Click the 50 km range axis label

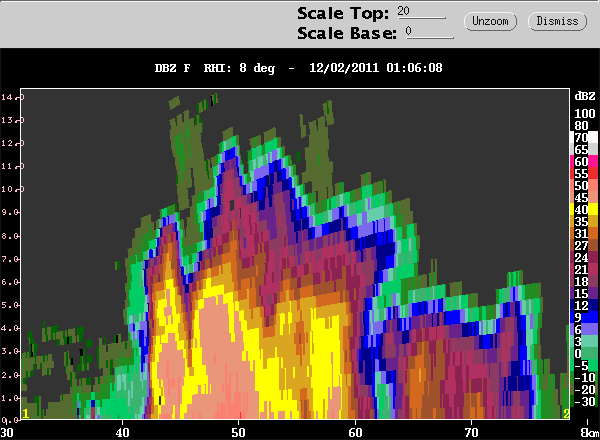coord(239,432)
